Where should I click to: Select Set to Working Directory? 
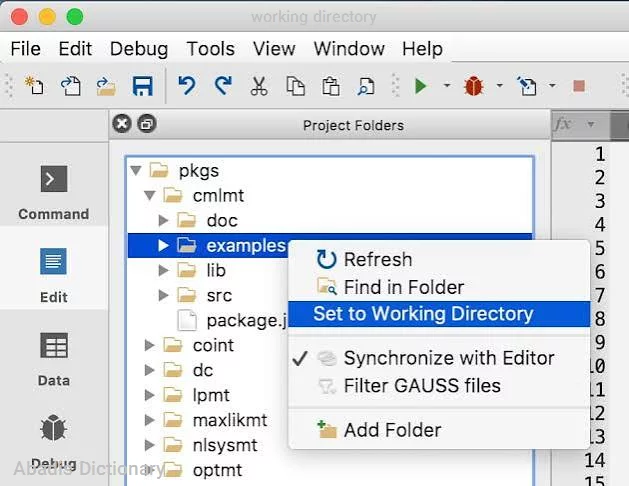click(439, 314)
